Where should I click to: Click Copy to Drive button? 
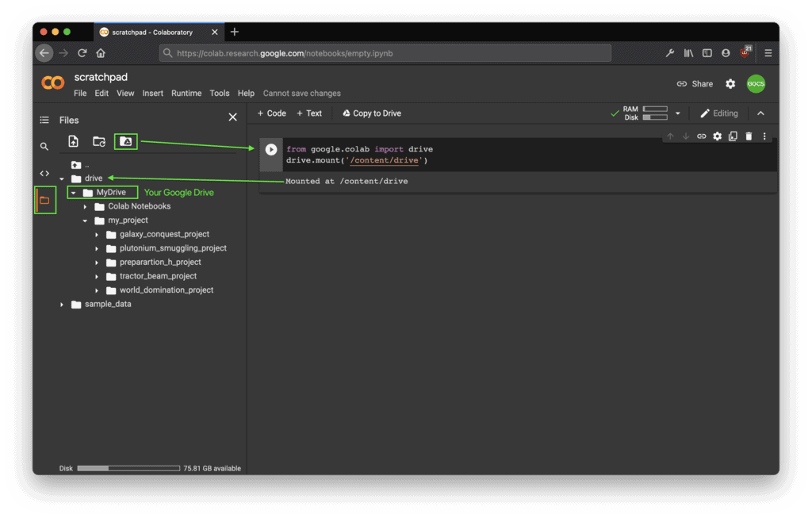point(372,113)
